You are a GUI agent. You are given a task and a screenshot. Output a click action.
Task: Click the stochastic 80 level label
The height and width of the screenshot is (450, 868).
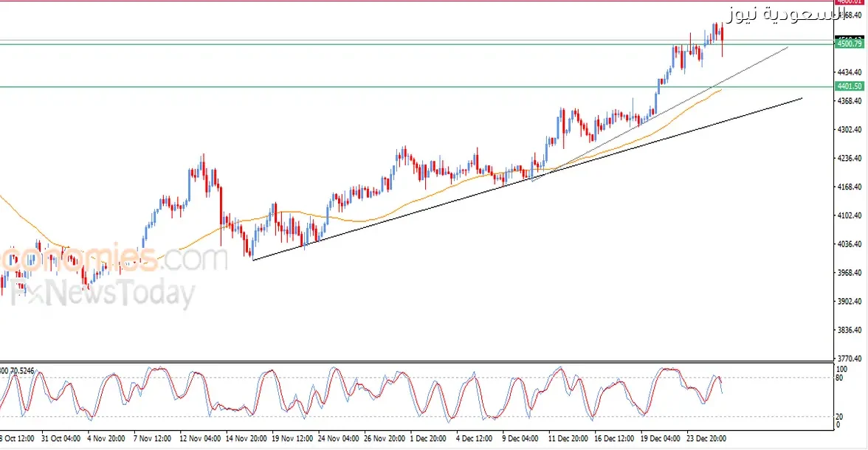(840, 378)
